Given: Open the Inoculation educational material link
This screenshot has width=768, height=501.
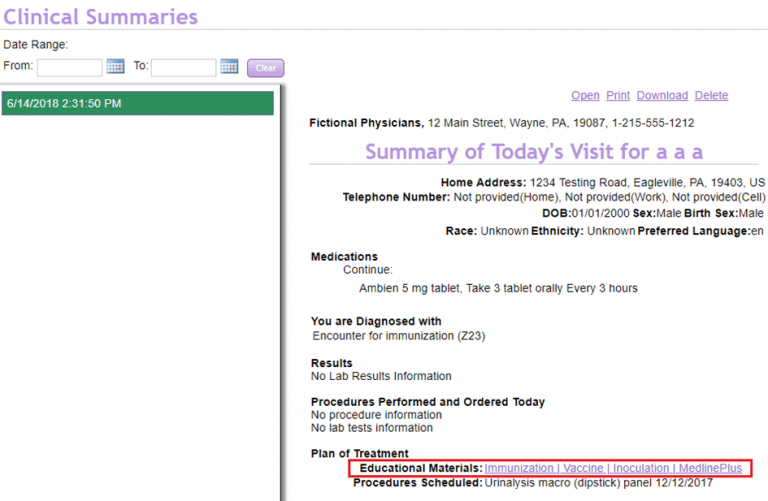Looking at the screenshot, I should pos(639,468).
